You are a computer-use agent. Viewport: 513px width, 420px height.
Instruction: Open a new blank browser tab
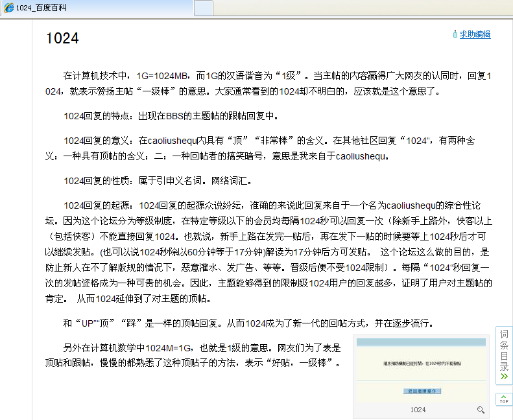[x=204, y=8]
